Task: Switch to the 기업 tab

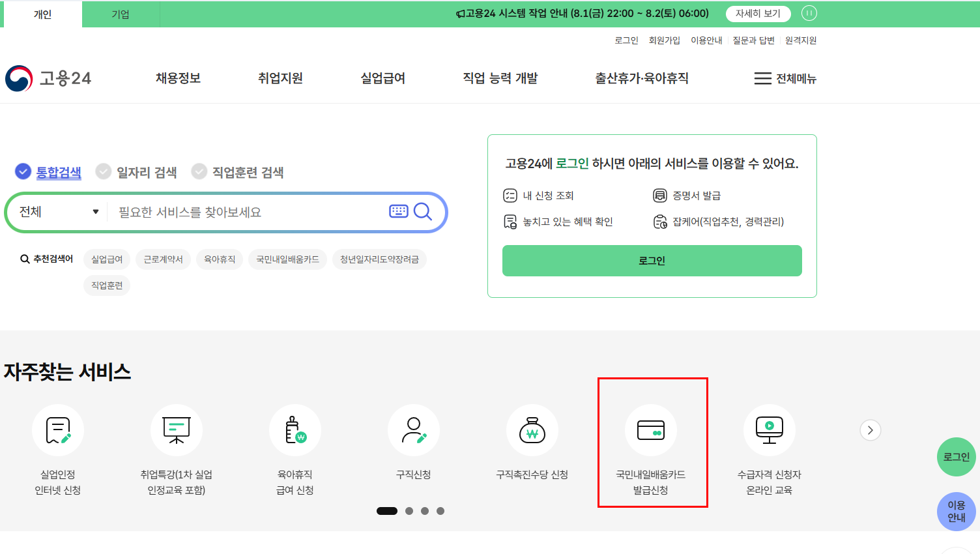Action: coord(121,14)
